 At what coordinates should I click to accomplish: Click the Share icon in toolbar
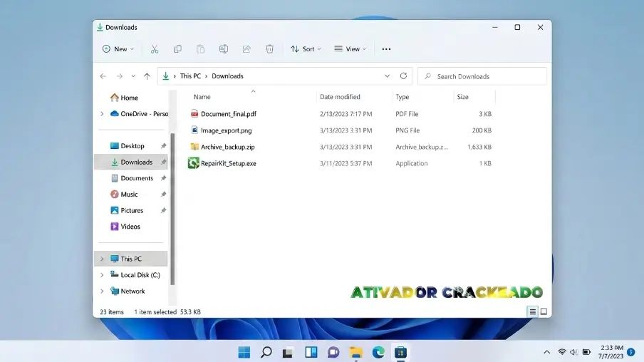coord(246,49)
